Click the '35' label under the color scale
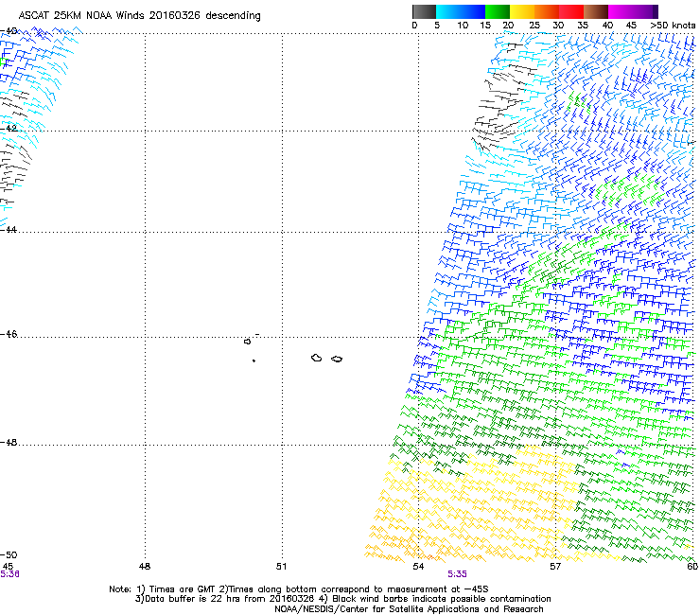 pyautogui.click(x=583, y=26)
